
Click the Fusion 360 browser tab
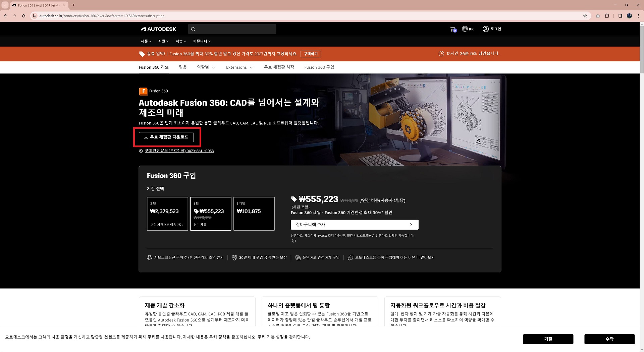click(x=39, y=5)
